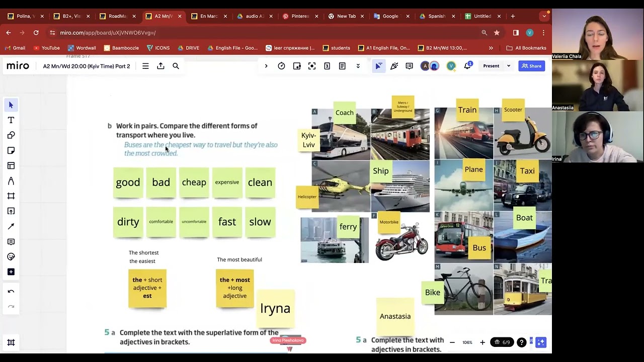Open the stickers and emoji tool
This screenshot has height=362, width=644.
11,257
